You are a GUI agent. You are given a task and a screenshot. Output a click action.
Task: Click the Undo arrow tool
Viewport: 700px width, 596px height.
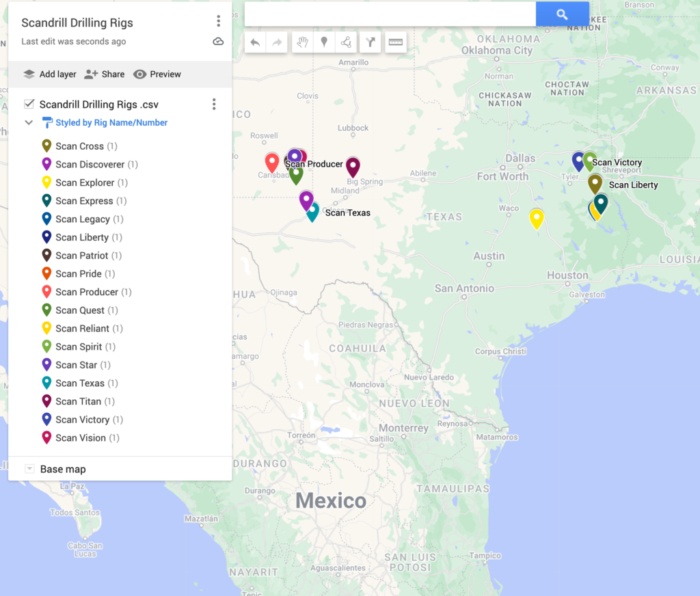coord(255,42)
